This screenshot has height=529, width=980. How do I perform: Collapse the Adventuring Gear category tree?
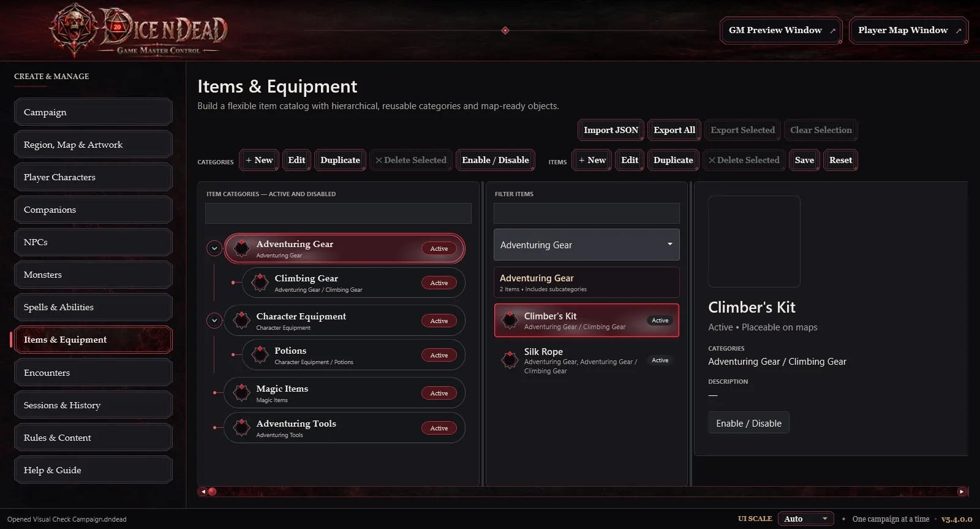214,248
